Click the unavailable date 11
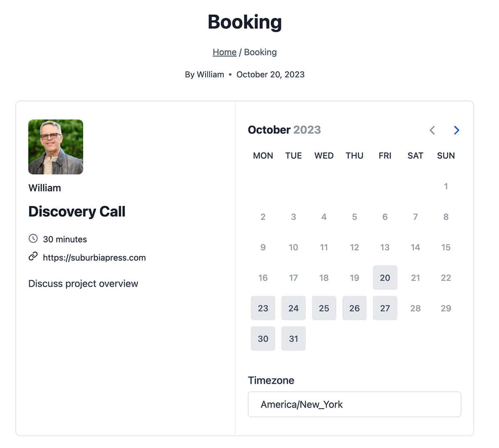The width and height of the screenshot is (499, 448). tap(324, 247)
